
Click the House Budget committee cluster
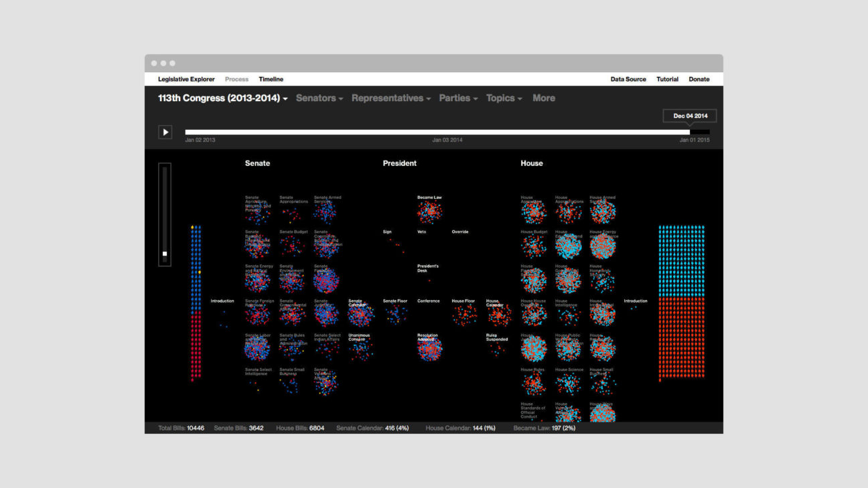(534, 247)
